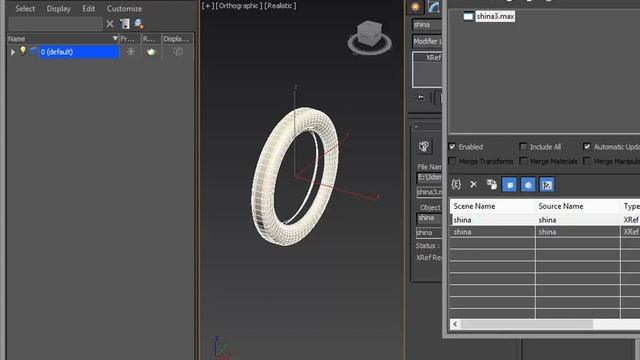Screen dimensions: 640x360
Task: Toggle the freeze snowflake for 0 (default)
Action: [x=131, y=52]
